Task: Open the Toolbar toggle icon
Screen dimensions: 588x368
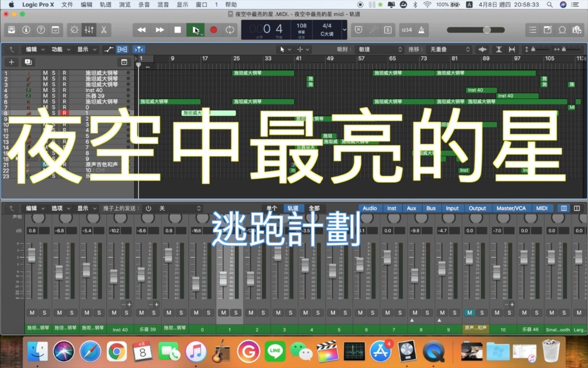Action: coord(55,30)
